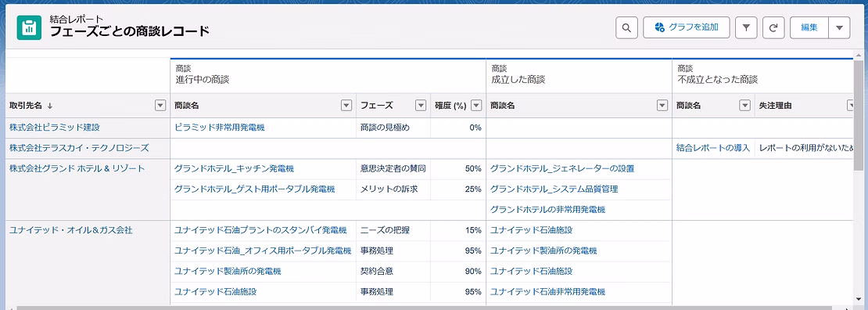This screenshot has width=868, height=310.
Task: Open account 株式会社グランド ホテル & リゾート
Action: tap(77, 168)
